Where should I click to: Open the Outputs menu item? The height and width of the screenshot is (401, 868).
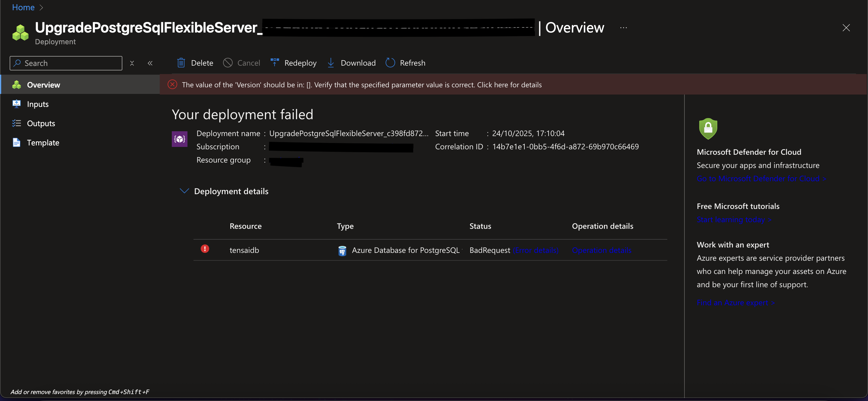(x=41, y=123)
